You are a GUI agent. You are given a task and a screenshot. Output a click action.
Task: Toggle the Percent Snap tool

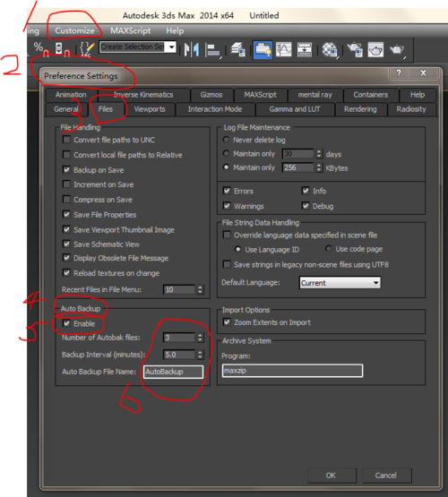(x=41, y=49)
